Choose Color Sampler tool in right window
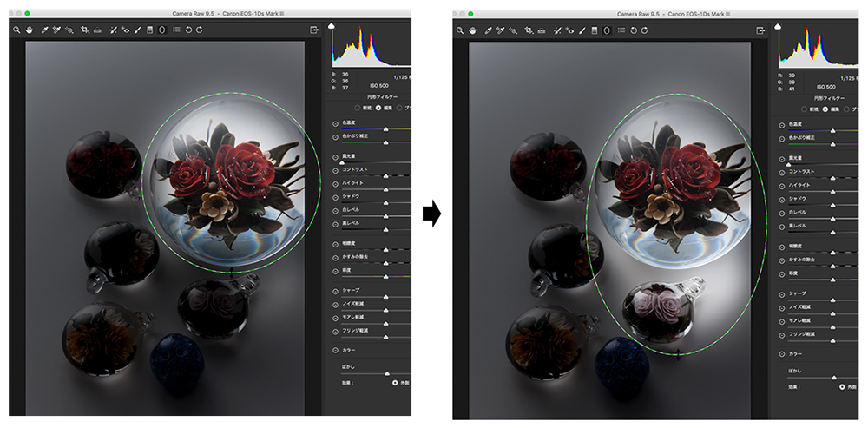The width and height of the screenshot is (868, 428). tap(500, 30)
